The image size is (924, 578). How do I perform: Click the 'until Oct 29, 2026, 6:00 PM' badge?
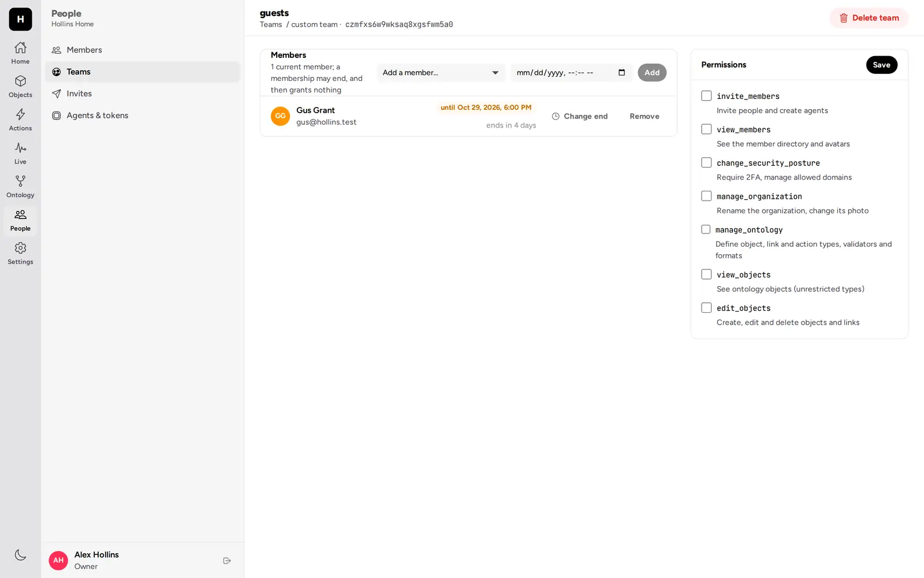[x=486, y=108]
